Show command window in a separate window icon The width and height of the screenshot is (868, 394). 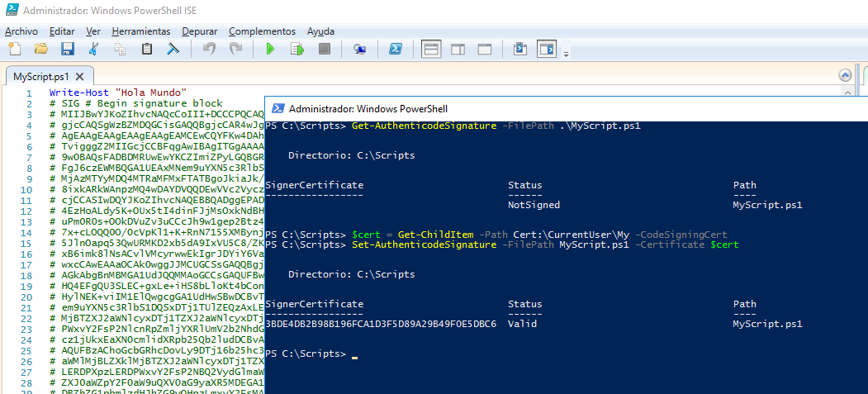point(519,49)
